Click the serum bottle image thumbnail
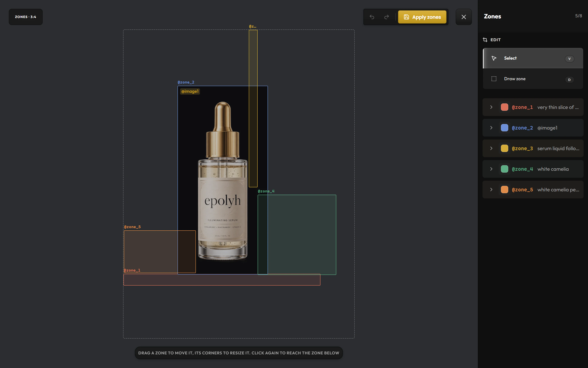This screenshot has width=588, height=368. coord(223,180)
